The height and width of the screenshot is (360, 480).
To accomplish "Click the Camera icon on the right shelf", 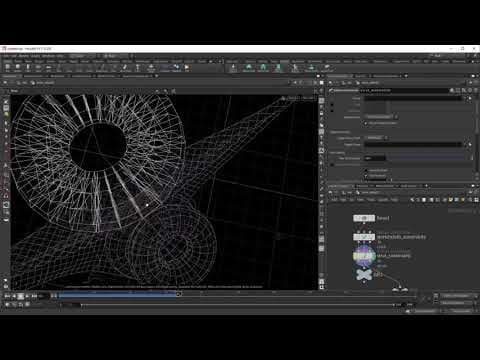I will pos(233,68).
